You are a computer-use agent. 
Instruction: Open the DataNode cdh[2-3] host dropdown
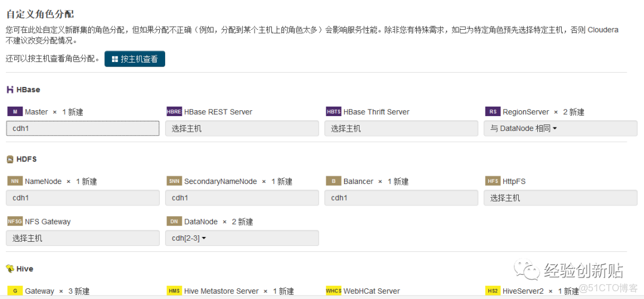point(242,238)
